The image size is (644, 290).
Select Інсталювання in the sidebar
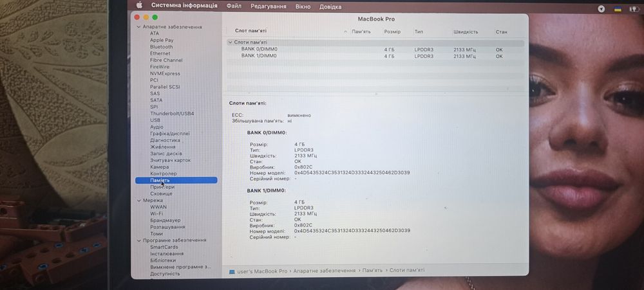tap(167, 254)
